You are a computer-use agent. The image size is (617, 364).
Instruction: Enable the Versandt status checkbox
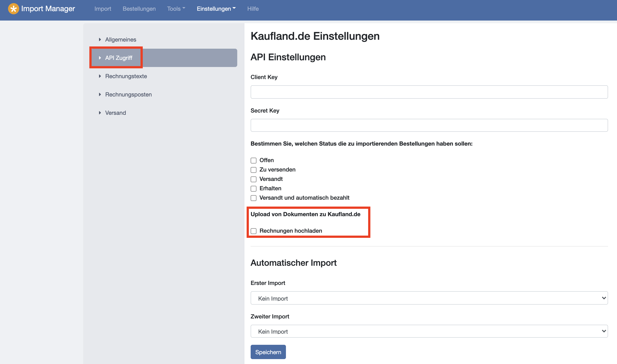253,179
